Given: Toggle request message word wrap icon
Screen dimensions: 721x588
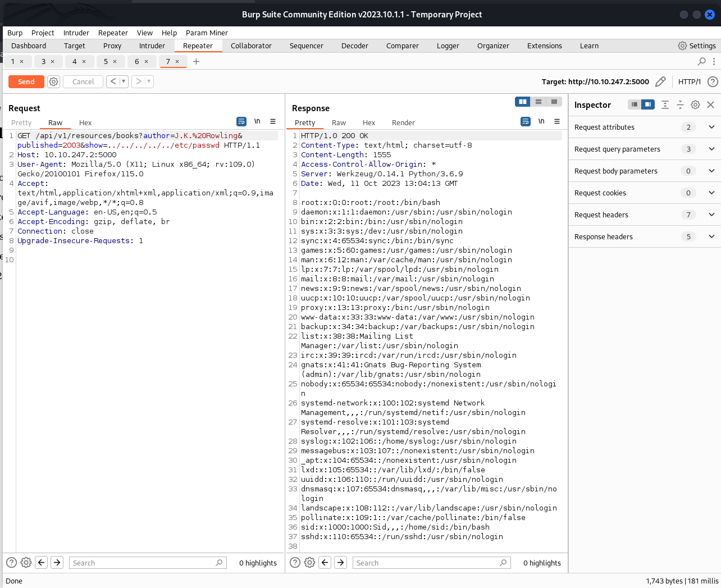Looking at the screenshot, I should [x=241, y=121].
